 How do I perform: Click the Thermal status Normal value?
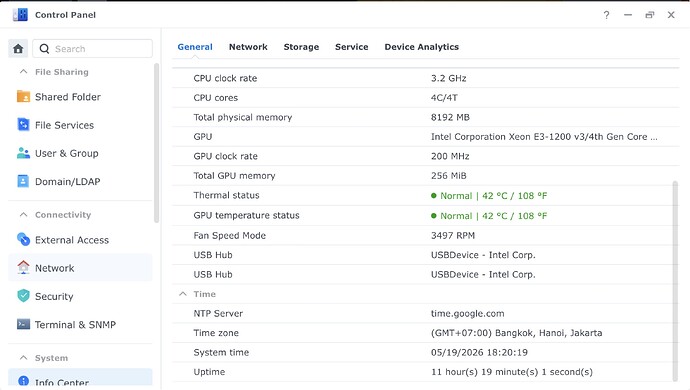489,195
